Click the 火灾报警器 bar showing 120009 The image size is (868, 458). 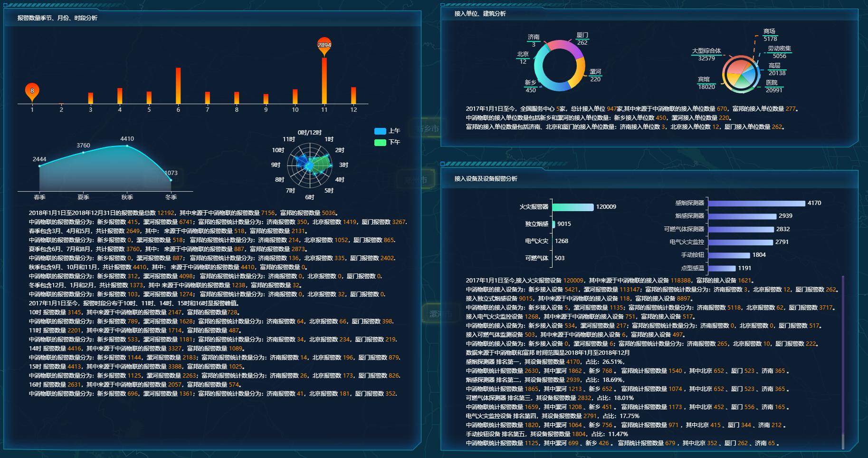pyautogui.click(x=573, y=207)
